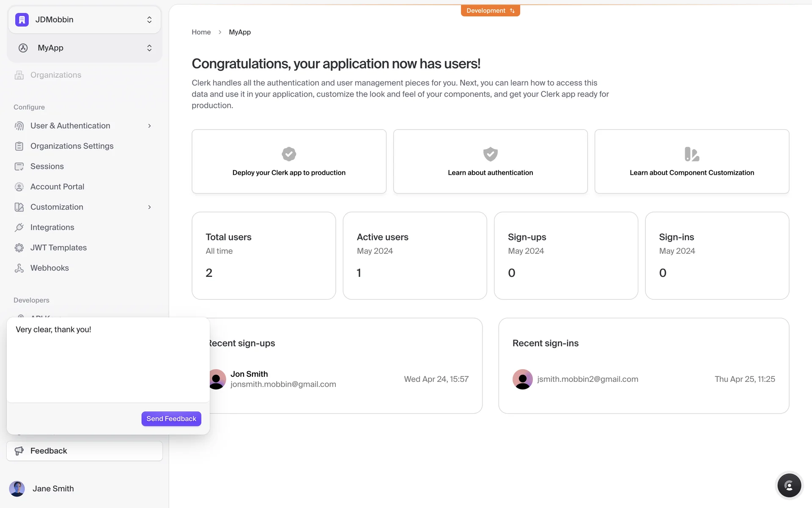Click the JWT Templates gear icon

[19, 248]
